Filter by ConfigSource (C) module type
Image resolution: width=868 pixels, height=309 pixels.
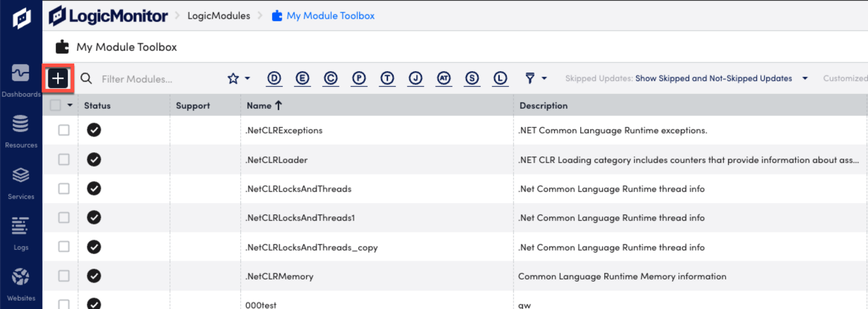coord(331,78)
